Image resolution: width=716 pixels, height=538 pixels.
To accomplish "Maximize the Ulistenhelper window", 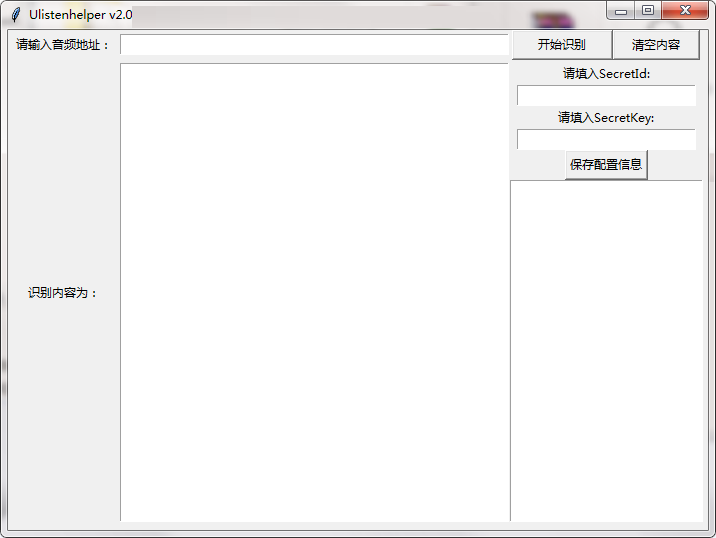I will [648, 11].
